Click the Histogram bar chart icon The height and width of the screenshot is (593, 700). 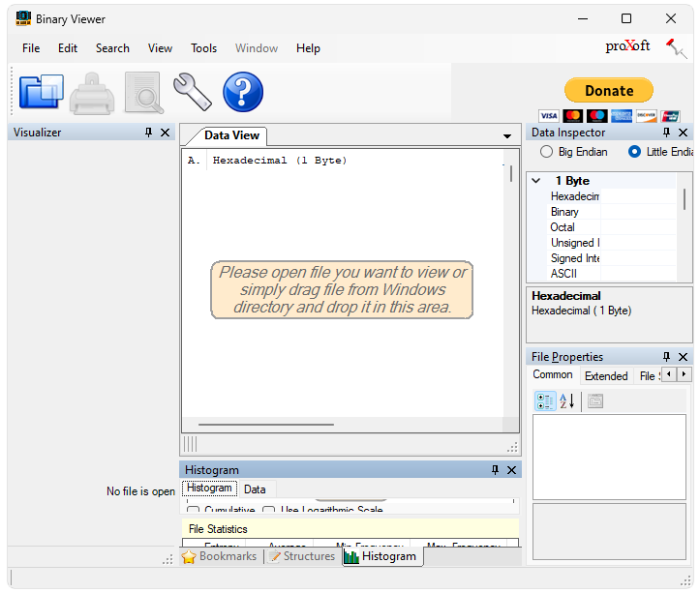351,556
